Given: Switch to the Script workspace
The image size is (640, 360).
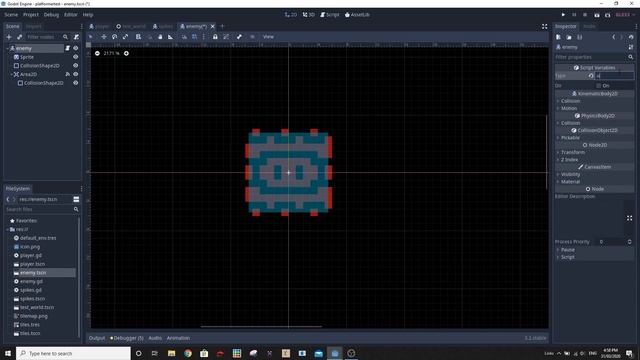Looking at the screenshot, I should [x=330, y=15].
